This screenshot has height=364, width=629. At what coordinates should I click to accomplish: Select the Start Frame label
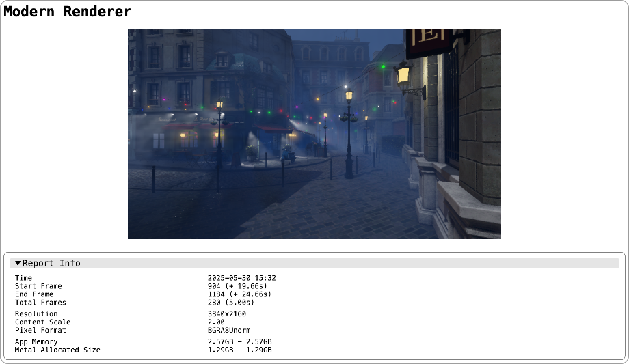pyautogui.click(x=38, y=286)
